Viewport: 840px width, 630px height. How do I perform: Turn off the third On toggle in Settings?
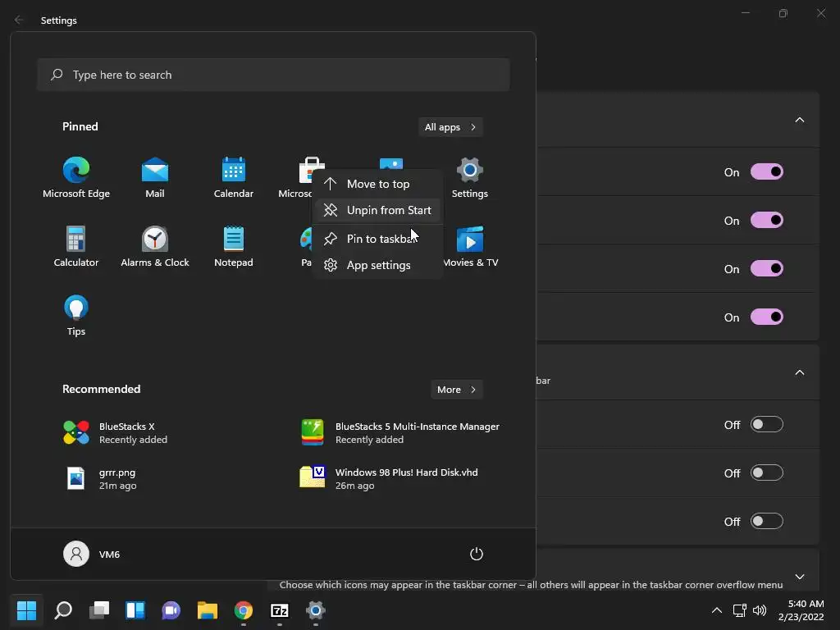pos(767,268)
